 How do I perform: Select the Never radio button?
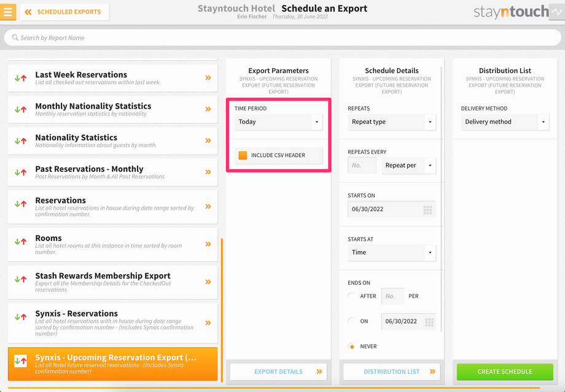(x=352, y=346)
